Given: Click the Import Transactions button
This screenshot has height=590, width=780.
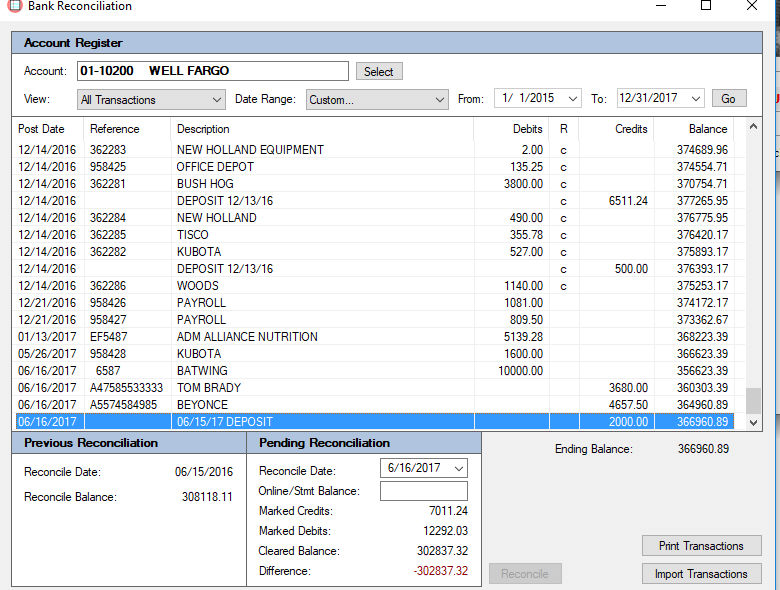Looking at the screenshot, I should (701, 574).
